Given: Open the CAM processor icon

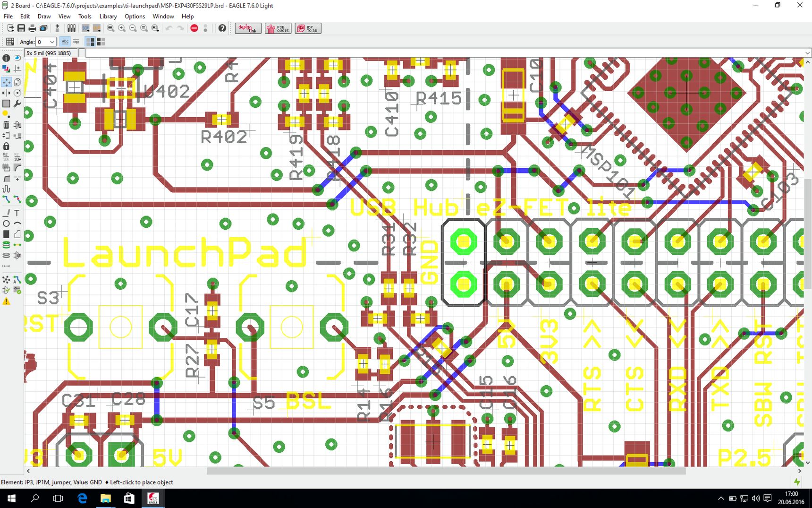Looking at the screenshot, I should click(43, 28).
